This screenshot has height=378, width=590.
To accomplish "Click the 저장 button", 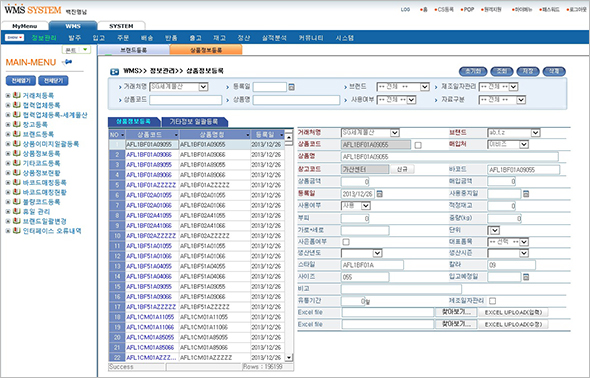I will [528, 71].
